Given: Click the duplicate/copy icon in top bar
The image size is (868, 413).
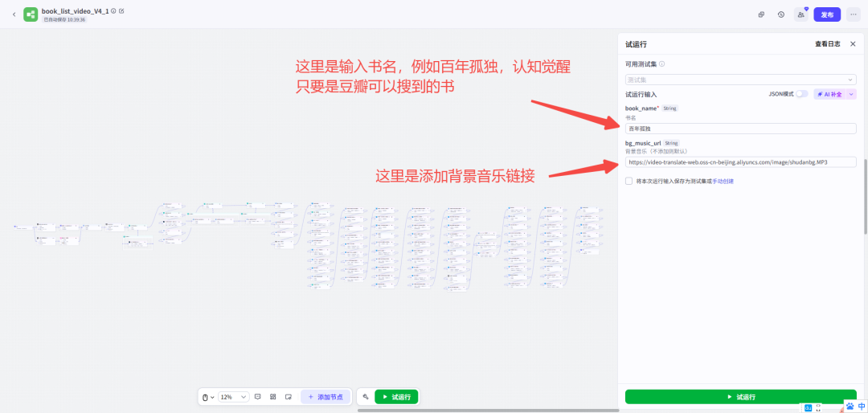Looking at the screenshot, I should pyautogui.click(x=761, y=14).
